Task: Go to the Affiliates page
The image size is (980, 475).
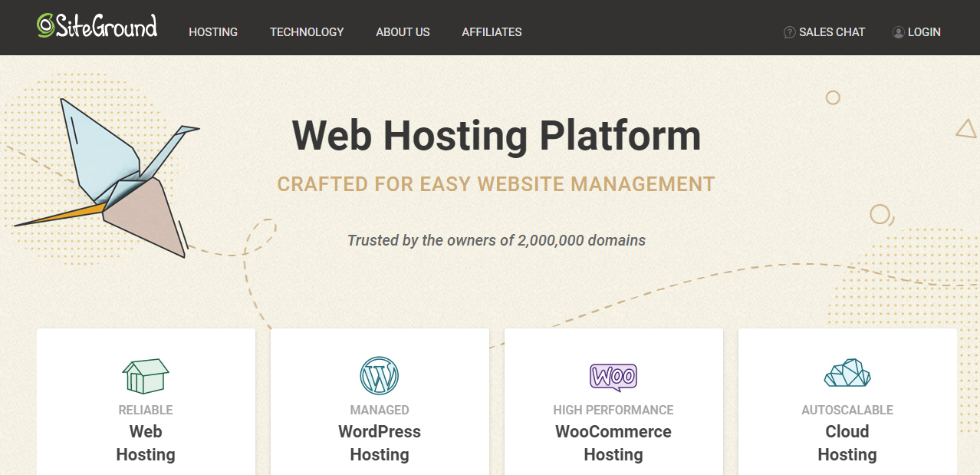Action: click(x=492, y=32)
